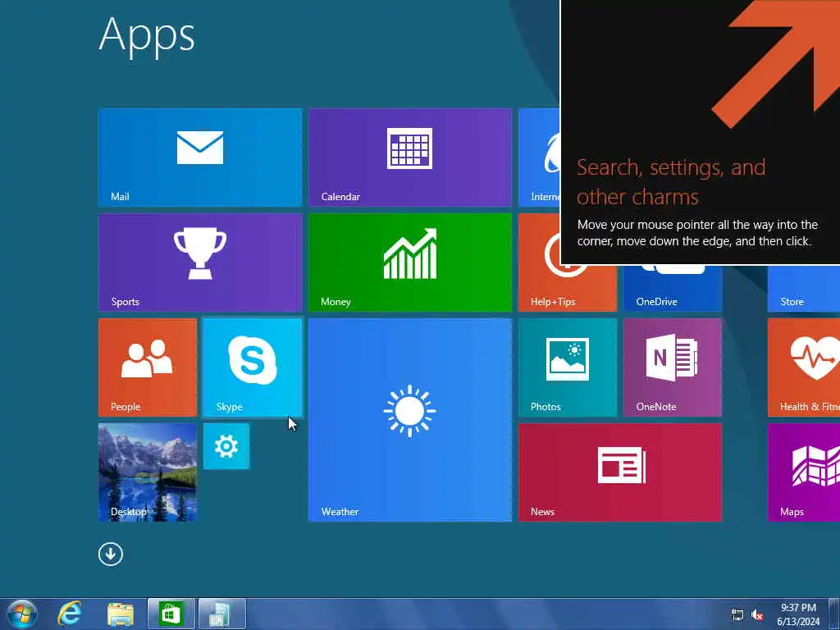Open the Store tile
Screen dimensions: 840x630
[804, 288]
